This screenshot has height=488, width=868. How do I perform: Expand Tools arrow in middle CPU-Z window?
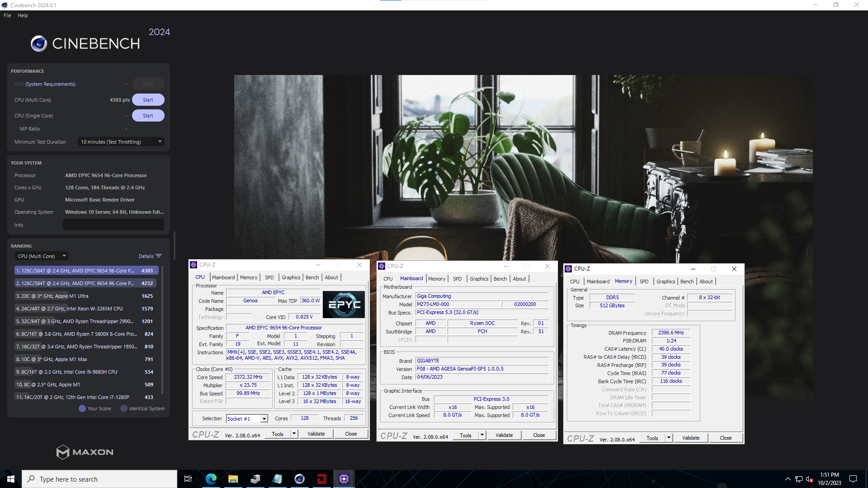click(482, 435)
